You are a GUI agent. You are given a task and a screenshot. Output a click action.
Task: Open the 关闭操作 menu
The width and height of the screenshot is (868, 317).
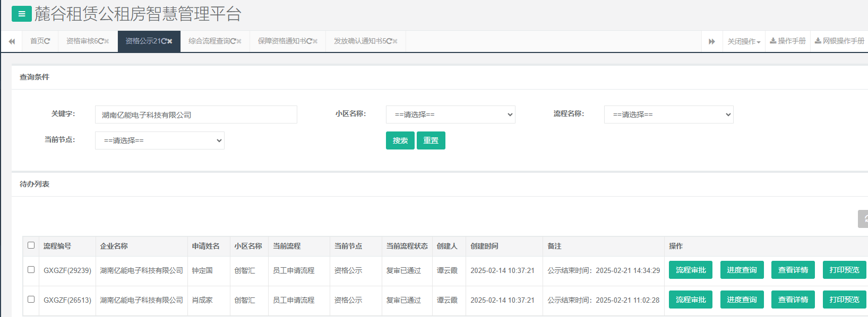tap(743, 41)
